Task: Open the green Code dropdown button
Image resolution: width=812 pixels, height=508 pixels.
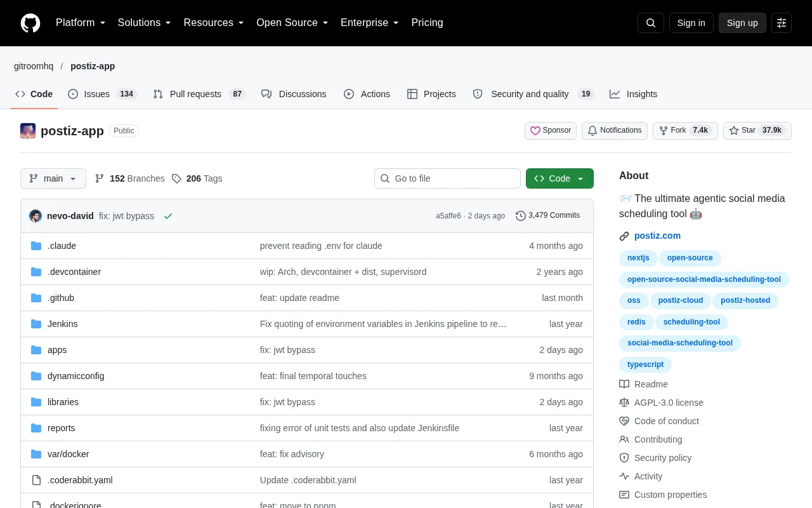Action: pyautogui.click(x=560, y=178)
